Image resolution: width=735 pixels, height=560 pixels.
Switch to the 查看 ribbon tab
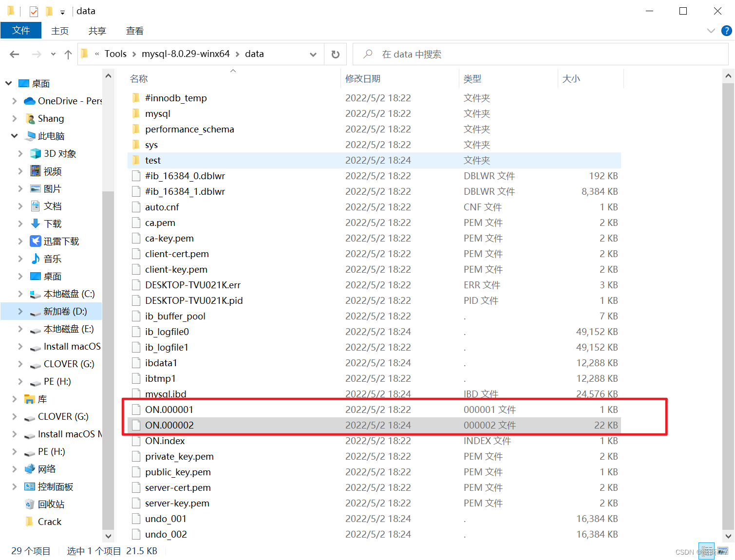134,30
